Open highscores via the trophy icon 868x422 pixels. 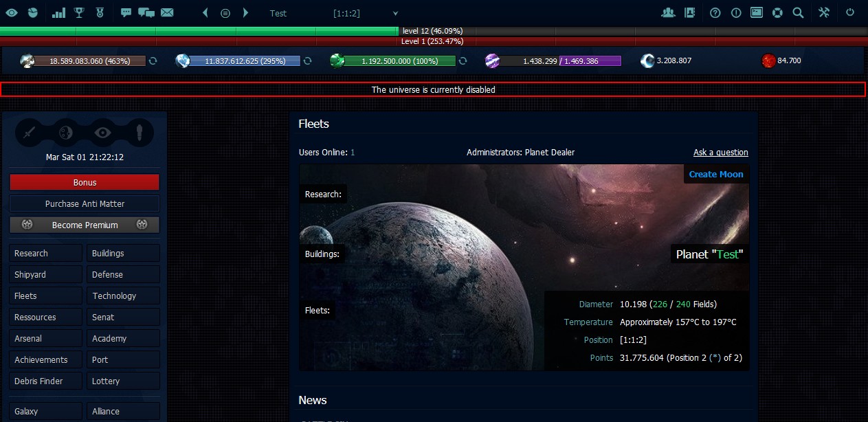tap(78, 12)
